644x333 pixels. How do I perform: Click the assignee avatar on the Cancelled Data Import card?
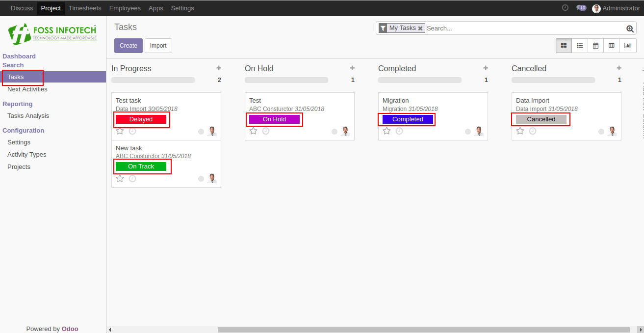(x=612, y=131)
